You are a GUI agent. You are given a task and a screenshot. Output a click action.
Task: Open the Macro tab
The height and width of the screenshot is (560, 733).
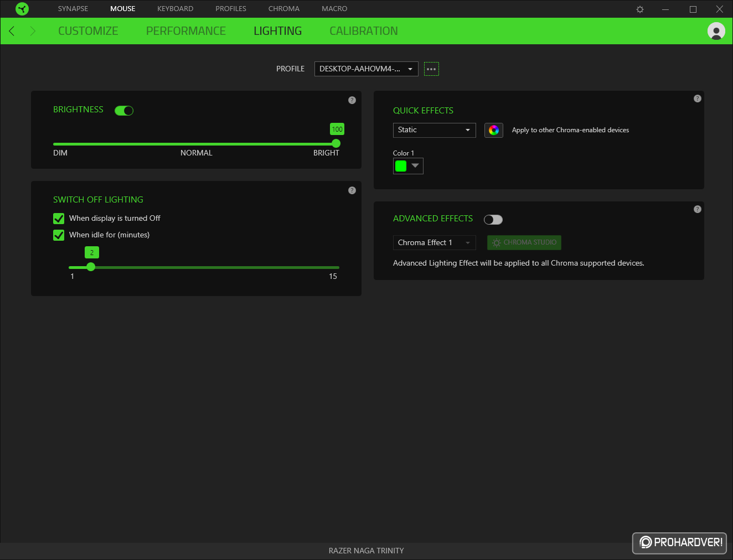(334, 9)
